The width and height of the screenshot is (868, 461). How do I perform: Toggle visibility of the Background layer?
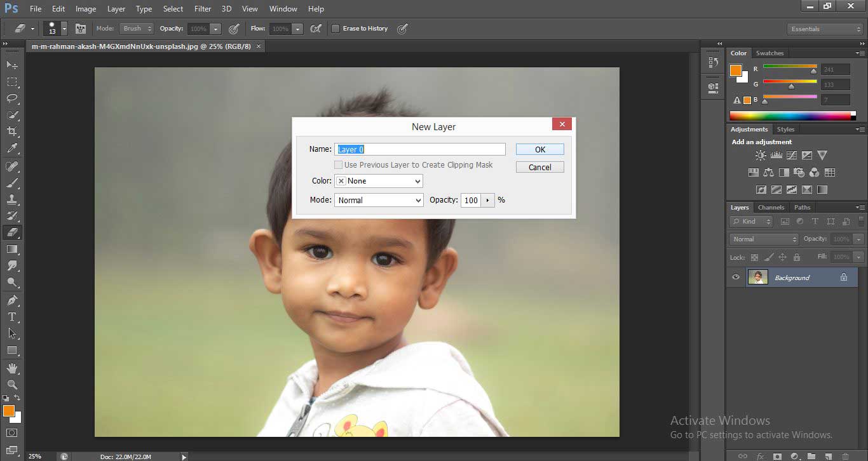tap(736, 277)
